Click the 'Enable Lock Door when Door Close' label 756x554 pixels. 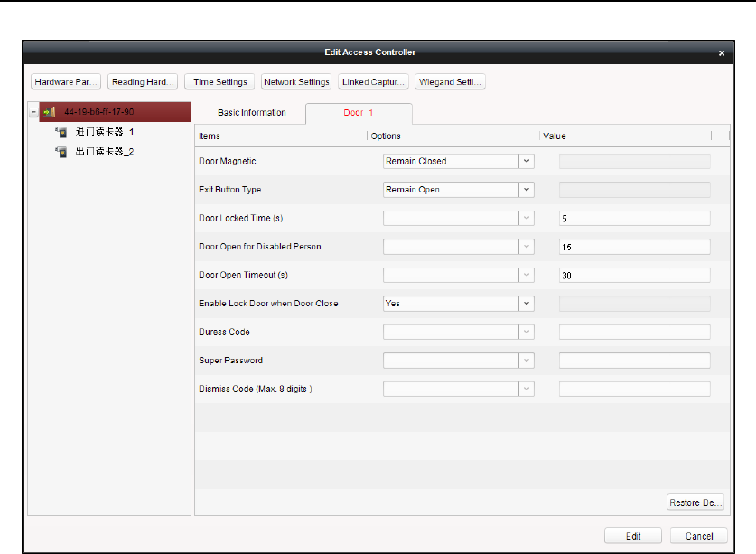[268, 304]
